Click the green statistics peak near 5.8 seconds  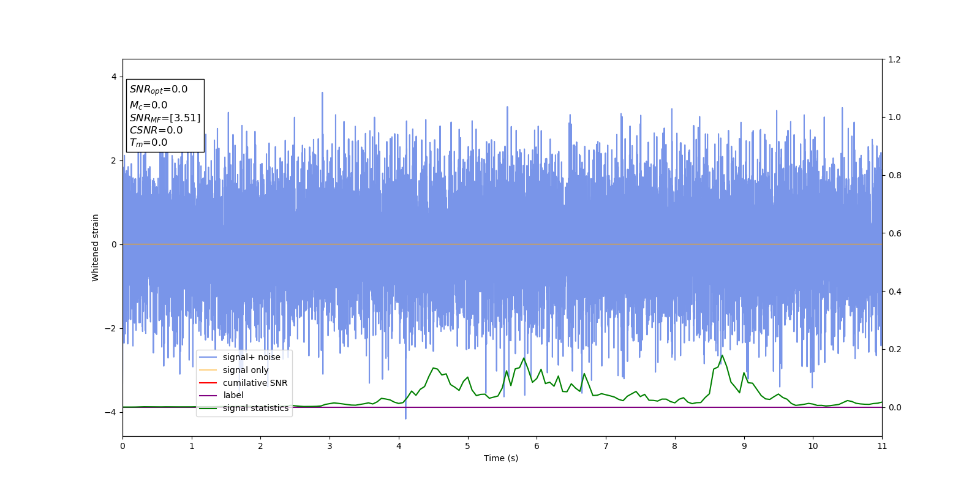tap(524, 358)
